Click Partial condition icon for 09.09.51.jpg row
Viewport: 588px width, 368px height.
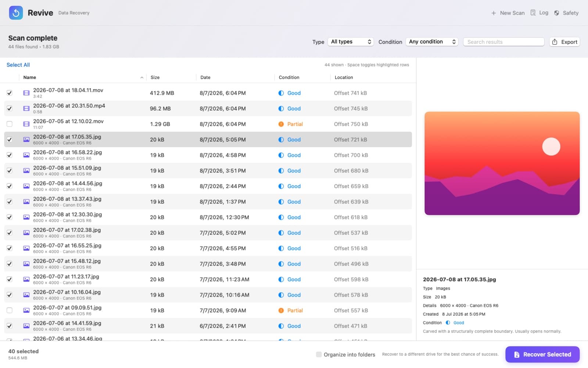point(281,311)
